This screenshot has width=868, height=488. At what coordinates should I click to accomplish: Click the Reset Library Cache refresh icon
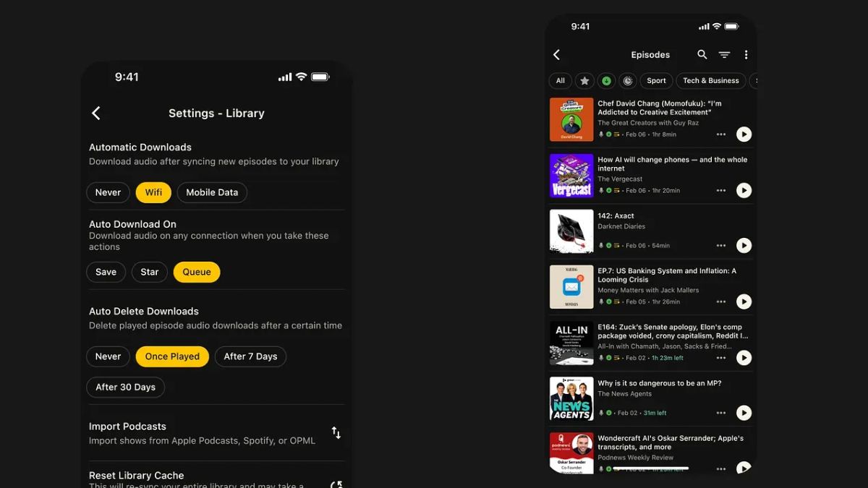point(336,483)
